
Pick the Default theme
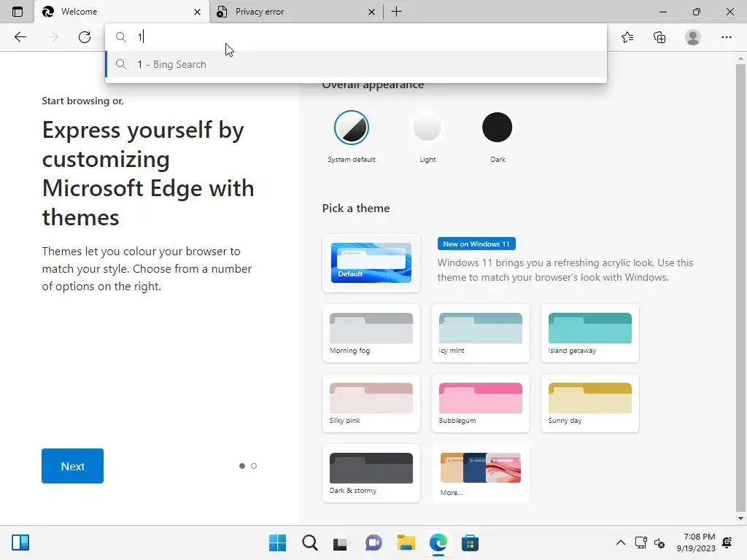(x=371, y=262)
